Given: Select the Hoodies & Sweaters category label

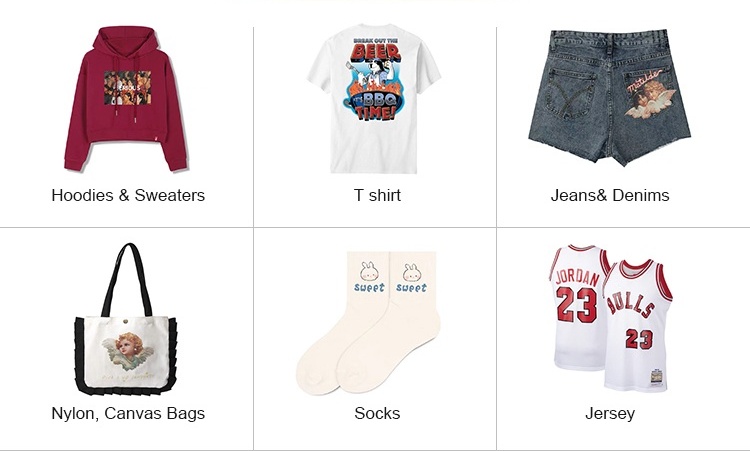Looking at the screenshot, I should pos(128,195).
